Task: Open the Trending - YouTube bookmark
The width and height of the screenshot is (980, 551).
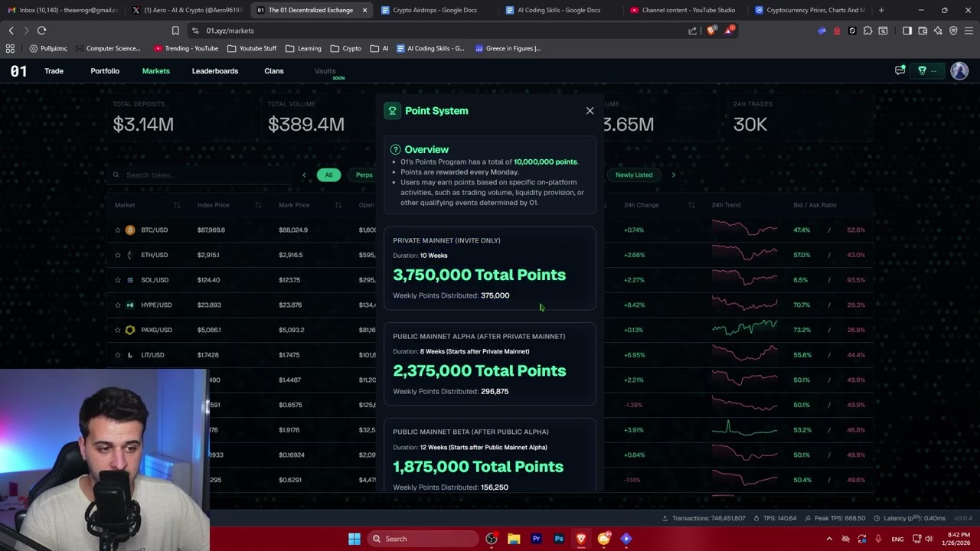Action: (x=186, y=48)
